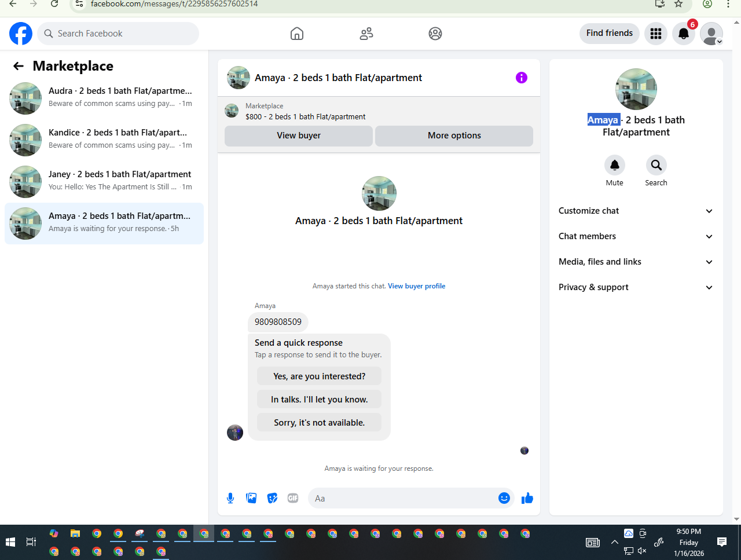The height and width of the screenshot is (560, 741).
Task: Click the address bar URL
Action: pos(174,4)
